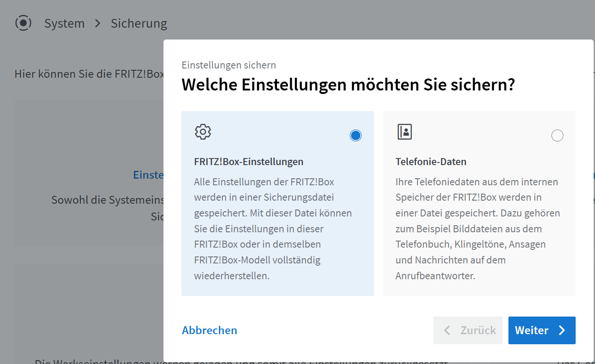This screenshot has width=595, height=364.
Task: Click the gear icon for FRITZ!Box-Einstellungen
Action: point(203,132)
